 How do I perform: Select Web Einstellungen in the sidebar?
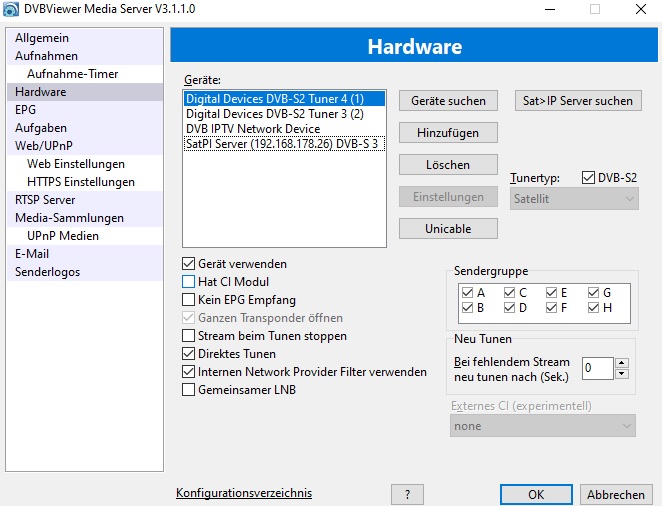coord(85,164)
